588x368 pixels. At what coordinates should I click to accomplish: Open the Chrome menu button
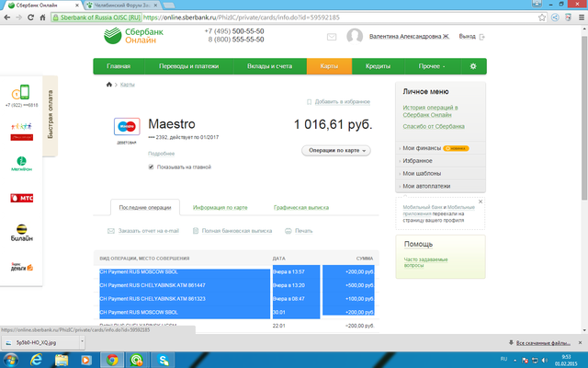pos(582,17)
